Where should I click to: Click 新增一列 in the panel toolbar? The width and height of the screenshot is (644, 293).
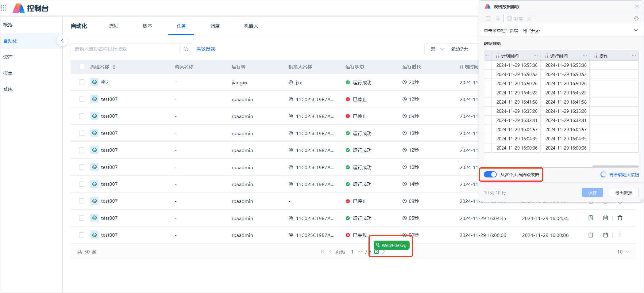coord(519,19)
